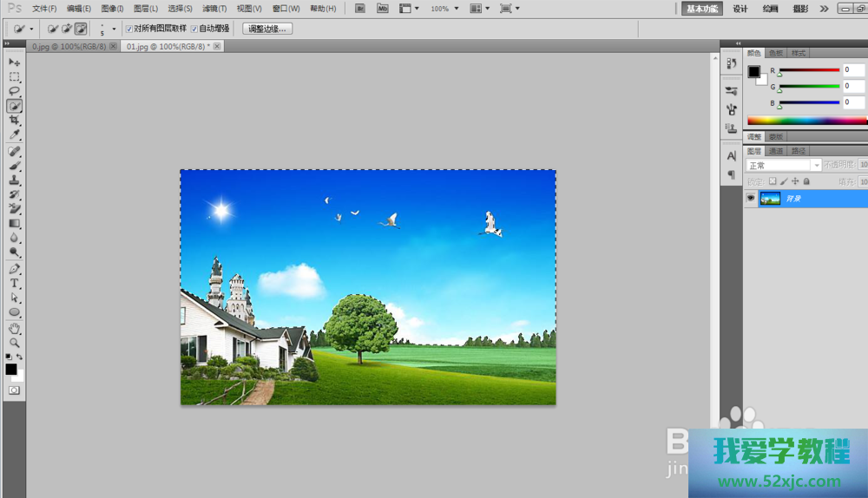Select the Move tool
868x498 pixels.
14,62
